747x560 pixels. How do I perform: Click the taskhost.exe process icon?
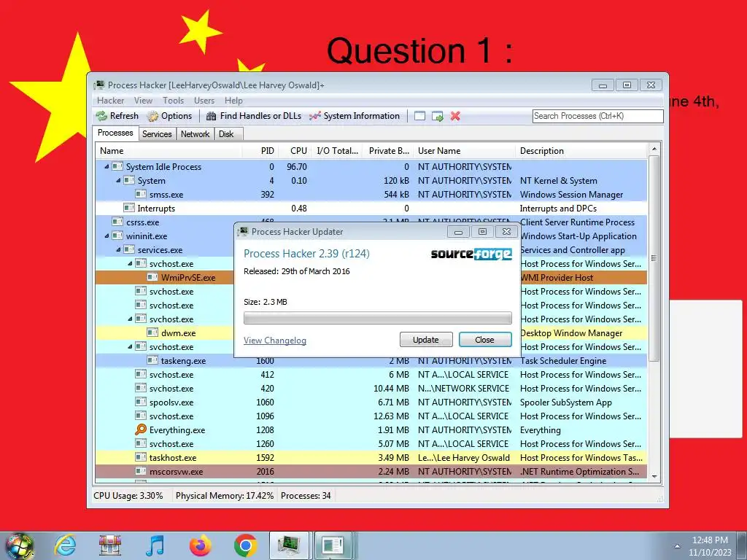point(141,458)
